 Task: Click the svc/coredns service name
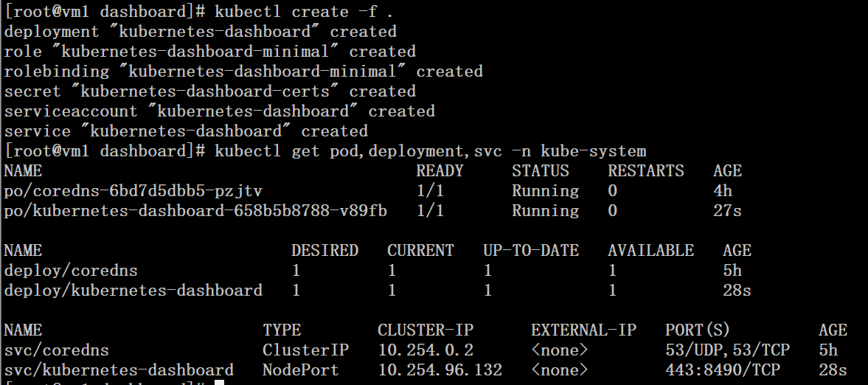[57, 351]
